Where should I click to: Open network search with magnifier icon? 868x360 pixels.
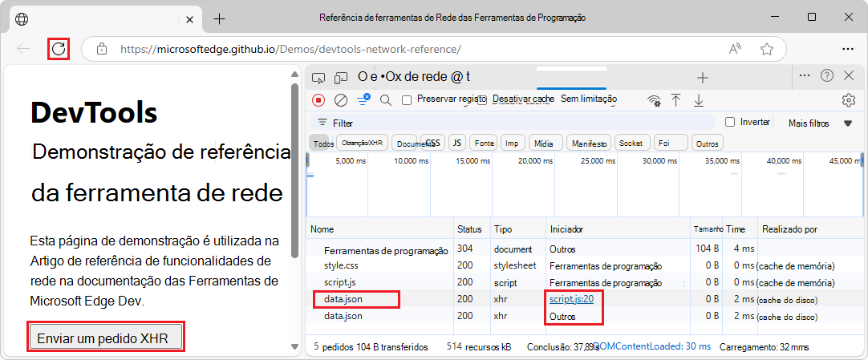(x=386, y=100)
